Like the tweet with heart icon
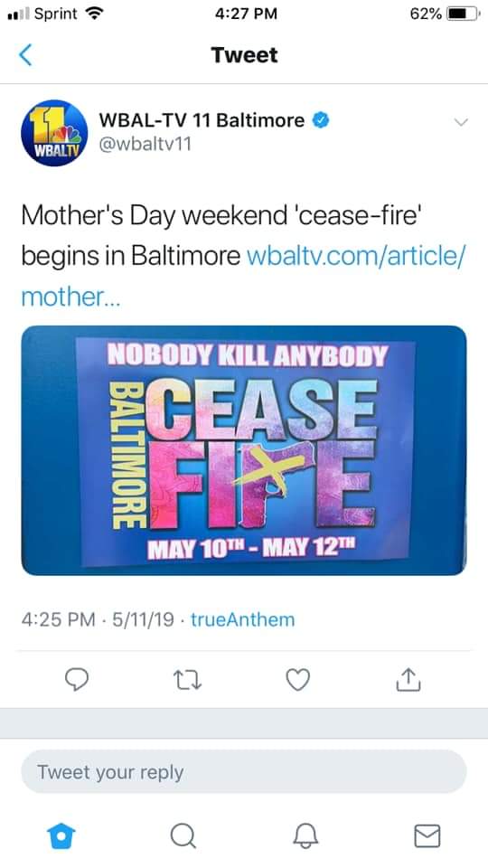Viewport: 488px width, 868px height. [297, 680]
